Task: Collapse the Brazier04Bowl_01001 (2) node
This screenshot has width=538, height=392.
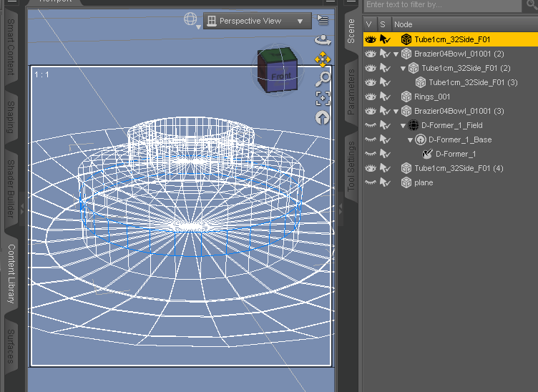Action: tap(396, 54)
